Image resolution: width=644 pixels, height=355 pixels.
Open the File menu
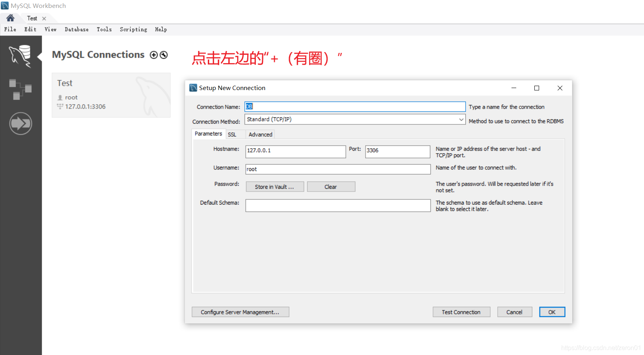(10, 29)
